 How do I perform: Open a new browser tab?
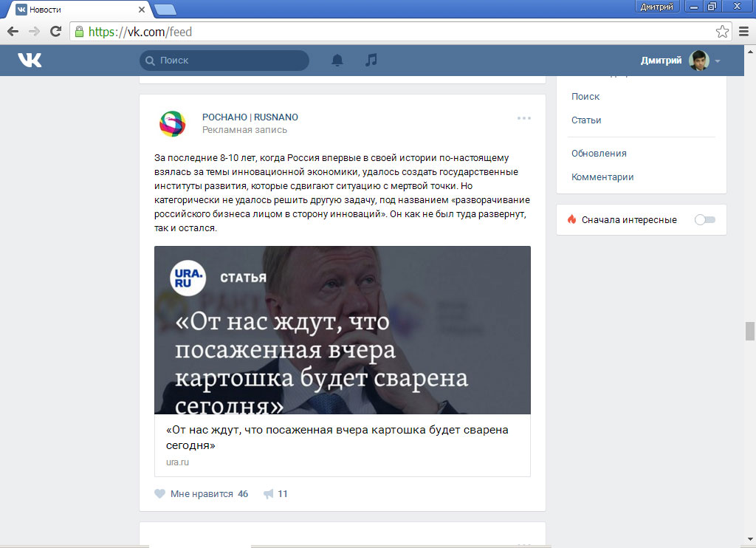pyautogui.click(x=165, y=10)
